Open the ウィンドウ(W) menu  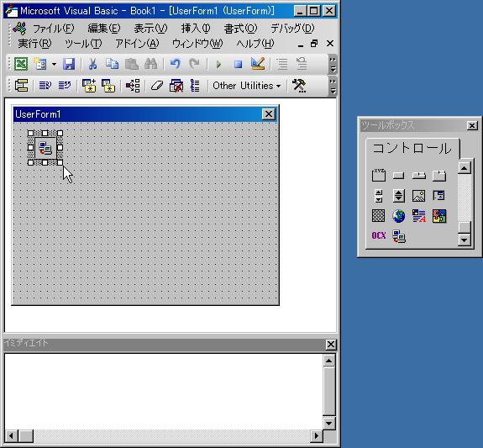coord(197,44)
